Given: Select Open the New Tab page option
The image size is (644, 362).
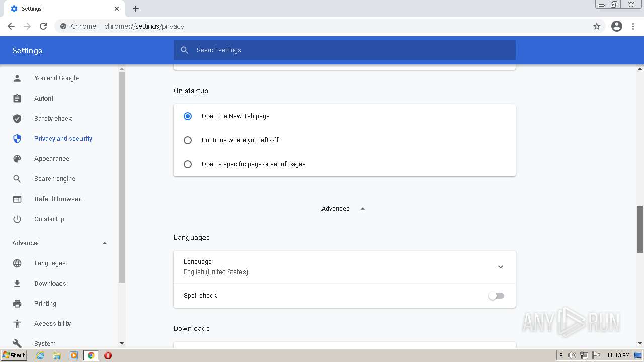Looking at the screenshot, I should pyautogui.click(x=188, y=116).
